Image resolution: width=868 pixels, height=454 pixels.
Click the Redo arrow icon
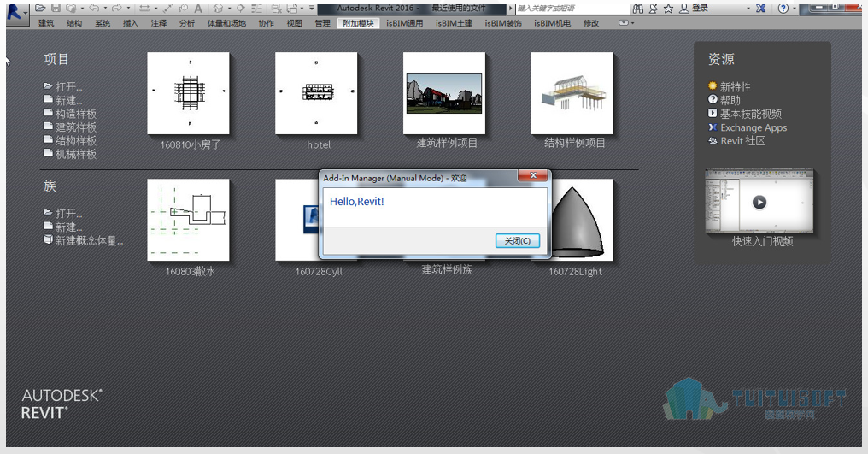pos(117,9)
